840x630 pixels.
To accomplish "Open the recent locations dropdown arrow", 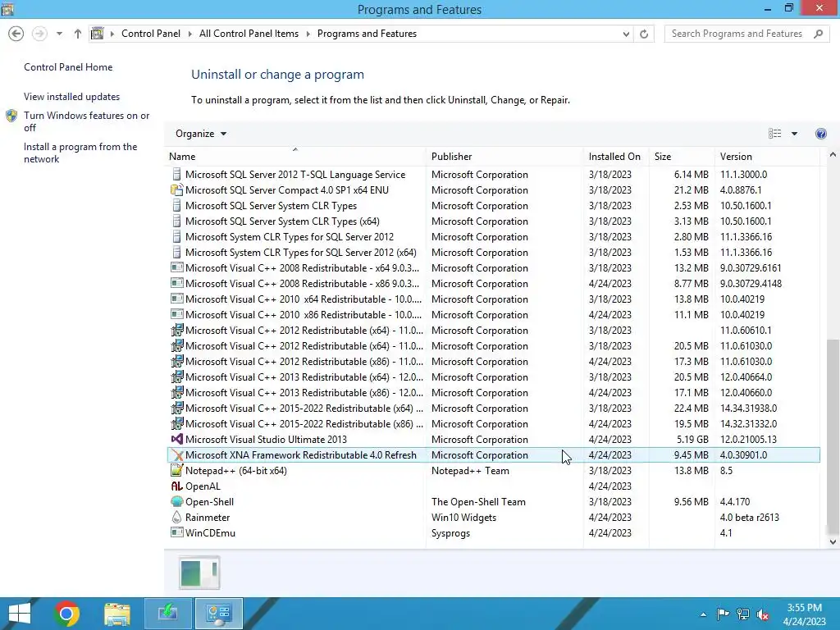I will [59, 34].
